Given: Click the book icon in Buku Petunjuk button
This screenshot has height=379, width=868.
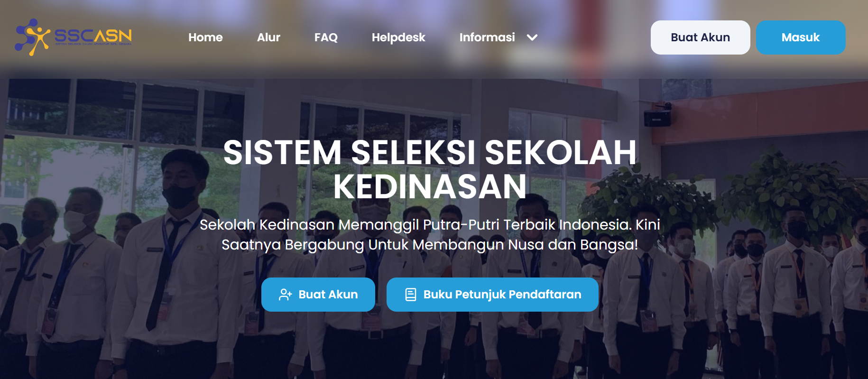Looking at the screenshot, I should (x=411, y=295).
